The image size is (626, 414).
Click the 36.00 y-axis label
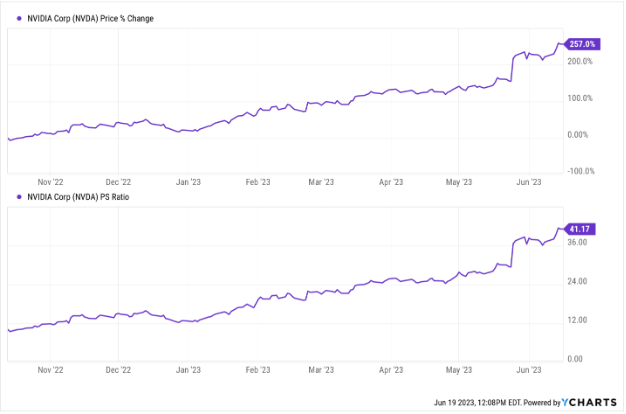576,243
